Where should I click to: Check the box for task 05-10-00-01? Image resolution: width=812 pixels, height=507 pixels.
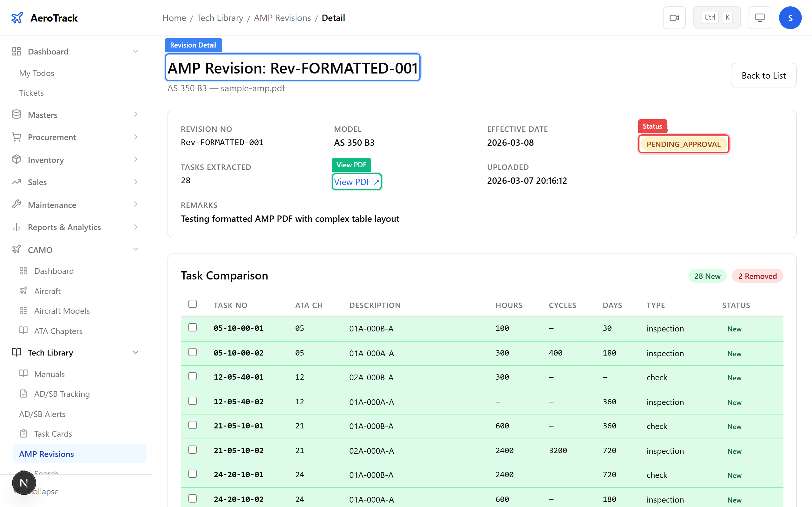tap(192, 327)
